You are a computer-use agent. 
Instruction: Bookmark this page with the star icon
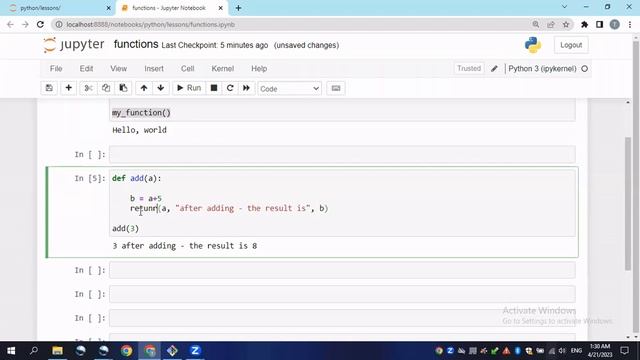point(566,24)
